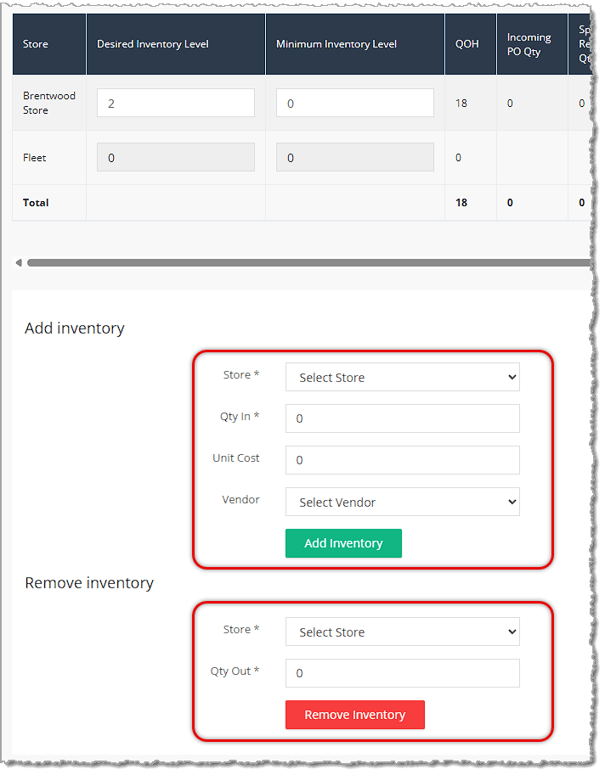Click the Fleet row label
Screen dimensions: 605x775
coord(34,158)
